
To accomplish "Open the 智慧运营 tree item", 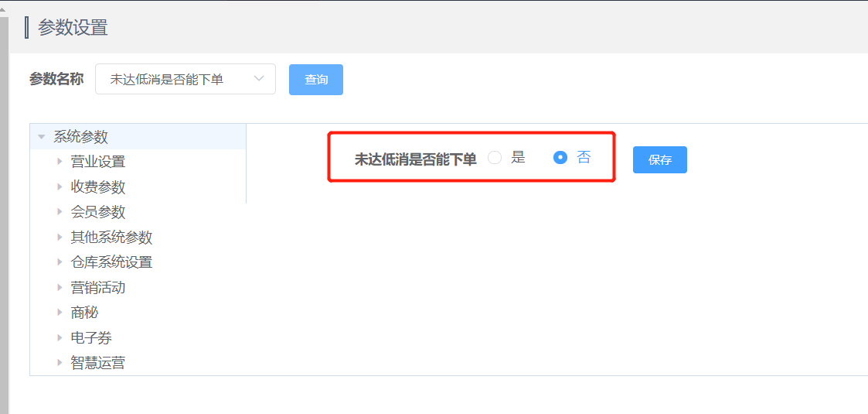I will 98,363.
